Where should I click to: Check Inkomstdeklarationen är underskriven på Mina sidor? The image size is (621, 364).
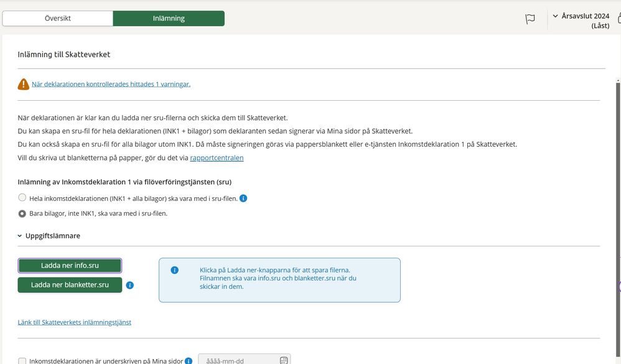point(22,361)
